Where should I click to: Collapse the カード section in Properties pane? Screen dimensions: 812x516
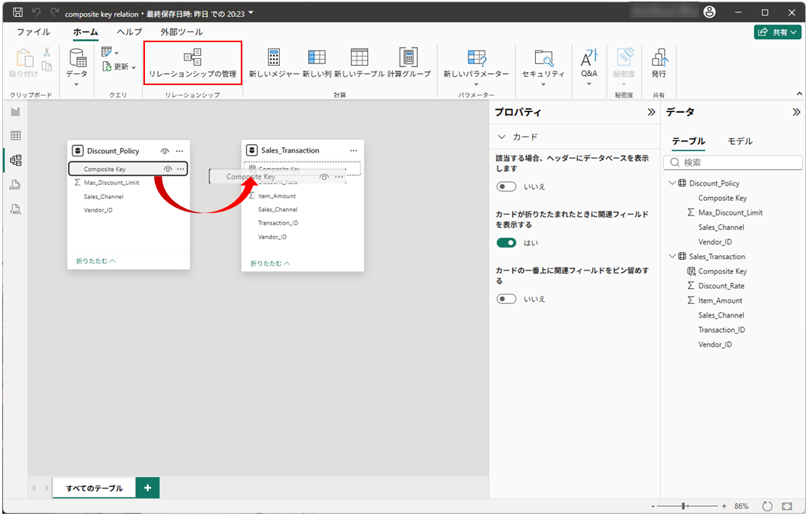(502, 137)
